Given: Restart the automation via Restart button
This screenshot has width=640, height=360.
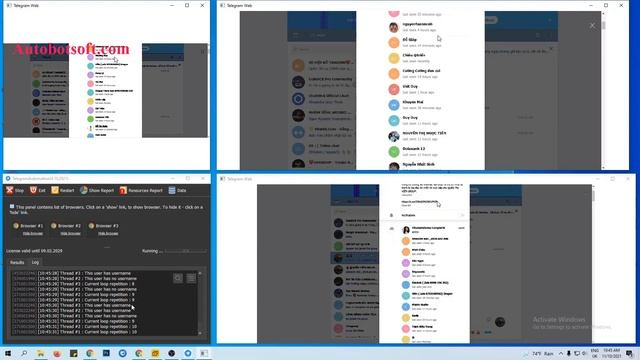Looking at the screenshot, I should (x=63, y=190).
